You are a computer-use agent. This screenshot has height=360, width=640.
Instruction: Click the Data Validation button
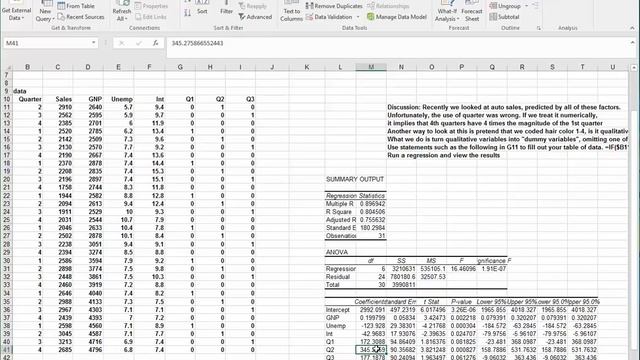[x=329, y=17]
